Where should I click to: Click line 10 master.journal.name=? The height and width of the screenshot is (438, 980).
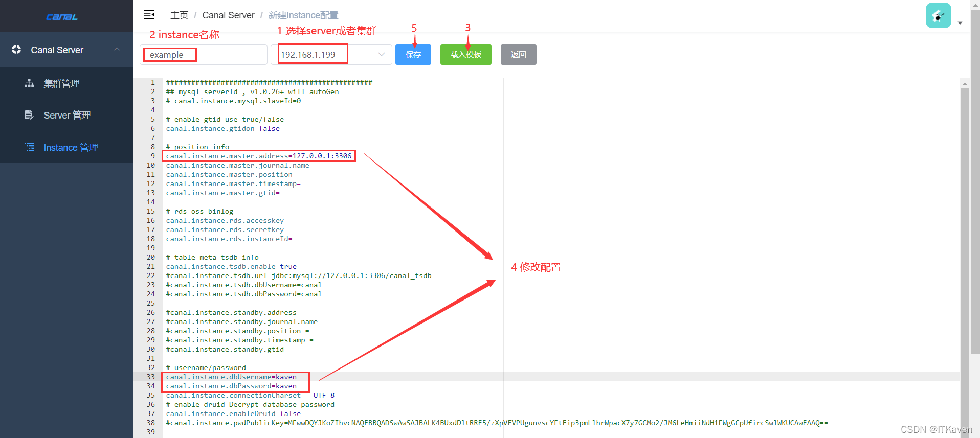[x=239, y=165]
